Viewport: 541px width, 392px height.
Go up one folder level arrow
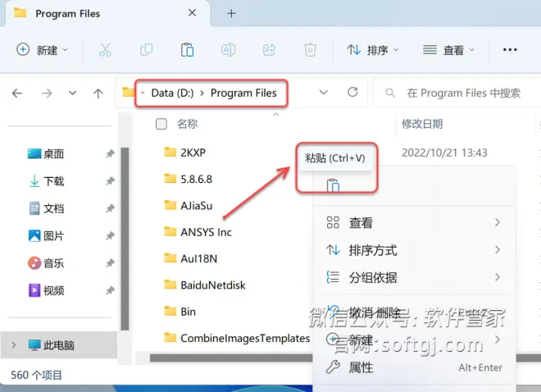click(x=98, y=93)
